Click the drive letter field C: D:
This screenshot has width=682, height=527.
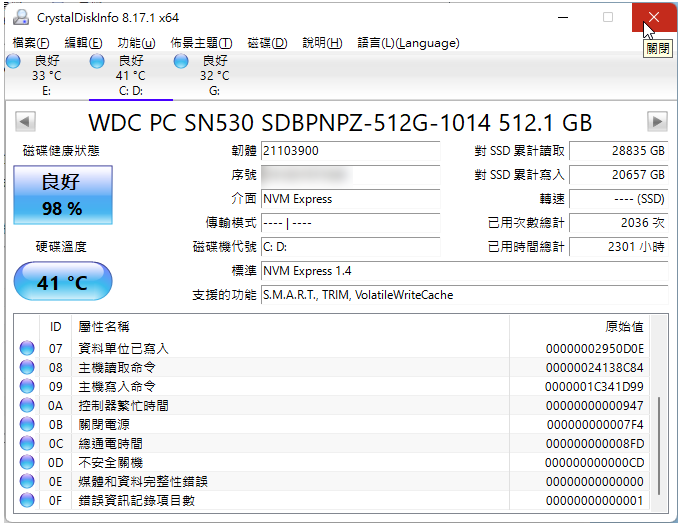click(350, 247)
